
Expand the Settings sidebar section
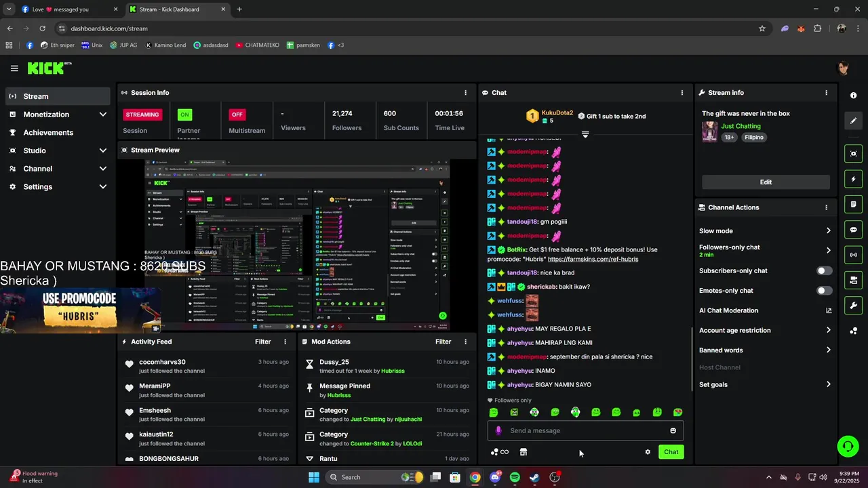click(x=58, y=187)
